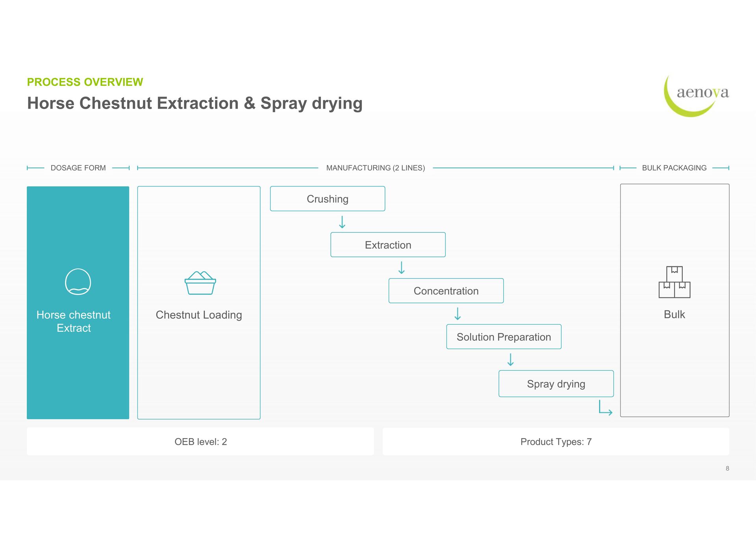The width and height of the screenshot is (756, 535).
Task: Click the arrow below Concentration
Action: click(458, 314)
